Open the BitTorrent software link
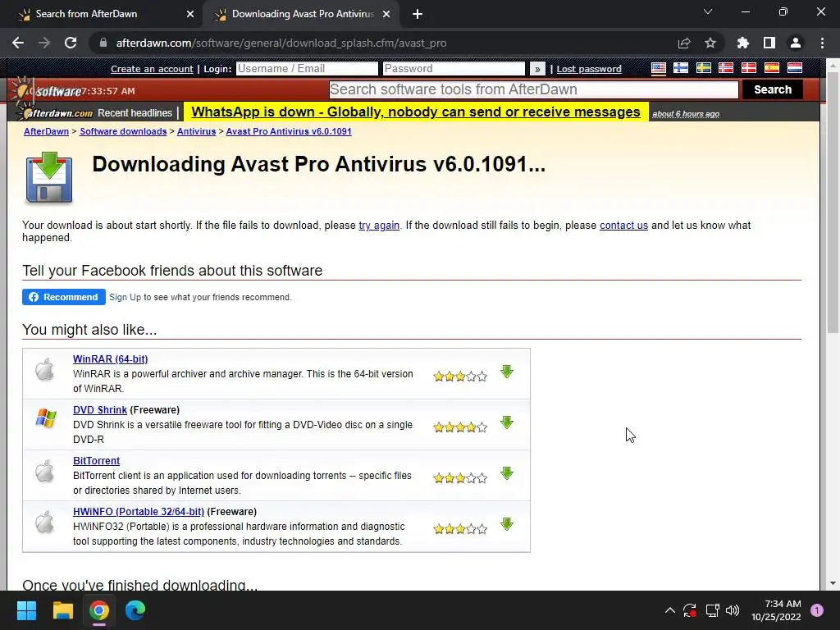This screenshot has width=840, height=630. point(96,461)
